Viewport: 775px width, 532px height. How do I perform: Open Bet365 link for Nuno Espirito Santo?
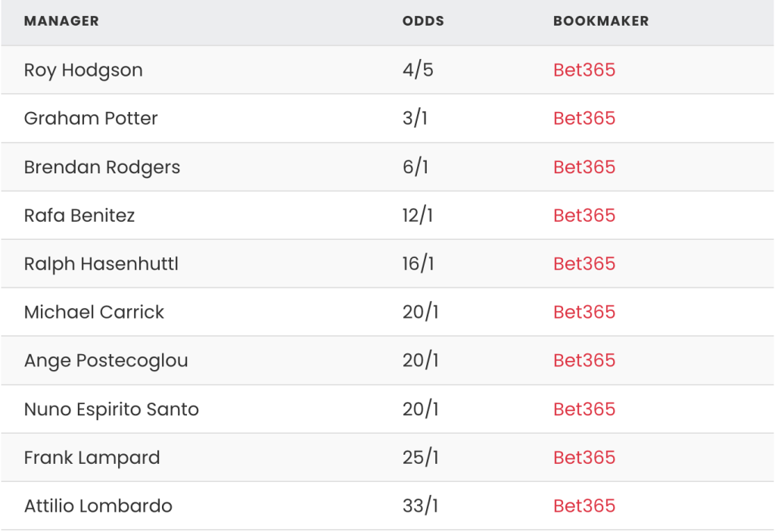(584, 409)
